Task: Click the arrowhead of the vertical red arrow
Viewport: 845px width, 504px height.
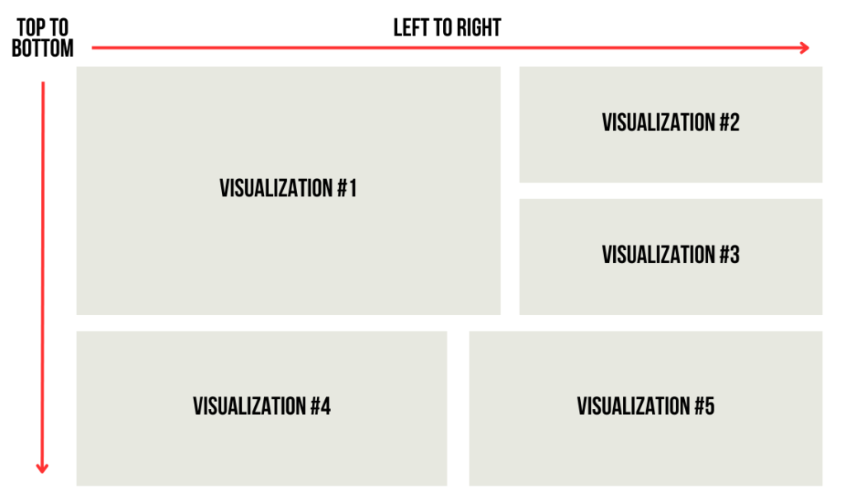Action: 43,469
